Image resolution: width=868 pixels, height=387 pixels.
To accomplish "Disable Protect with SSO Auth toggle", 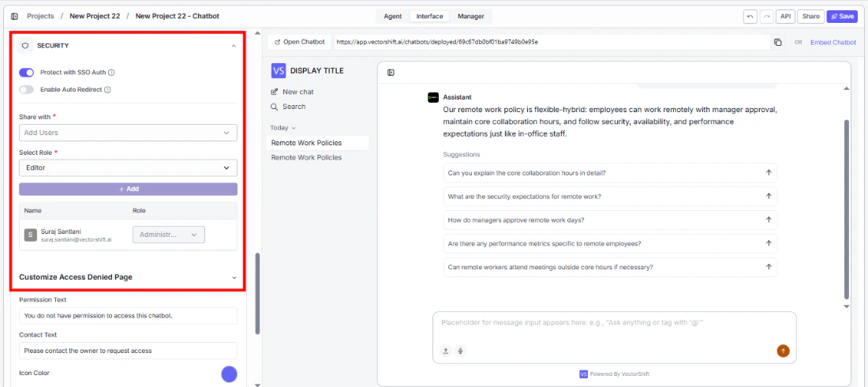I will [x=27, y=73].
